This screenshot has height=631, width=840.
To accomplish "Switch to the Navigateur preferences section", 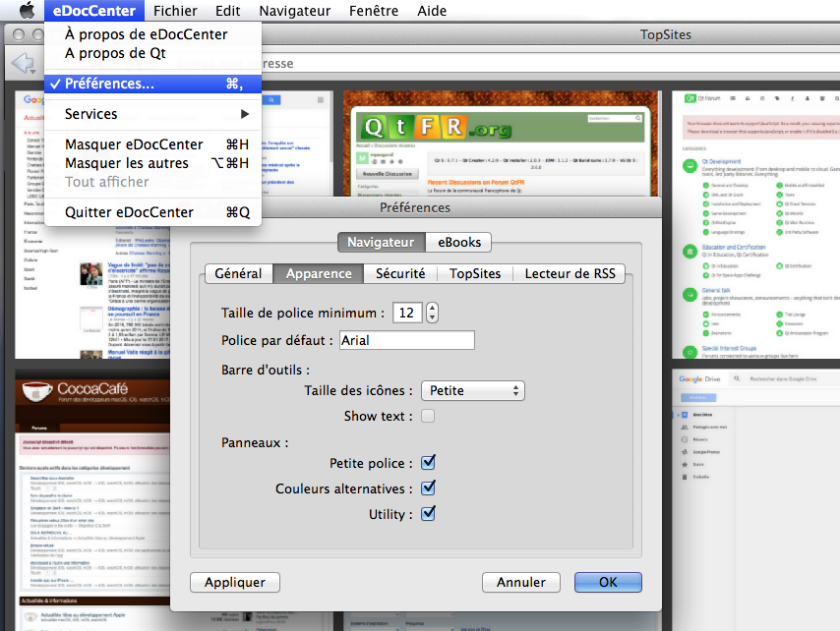I will (381, 243).
